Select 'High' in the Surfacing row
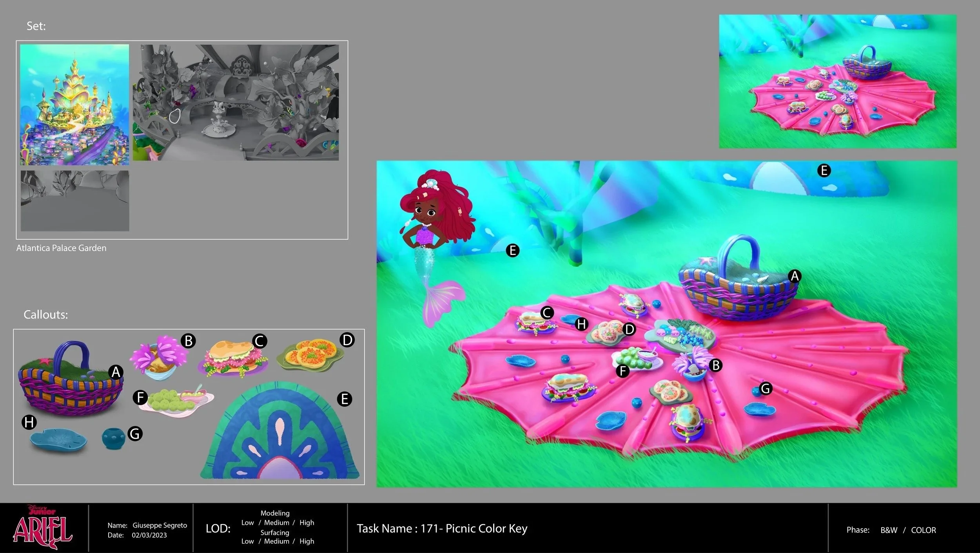The image size is (980, 553). click(x=307, y=541)
